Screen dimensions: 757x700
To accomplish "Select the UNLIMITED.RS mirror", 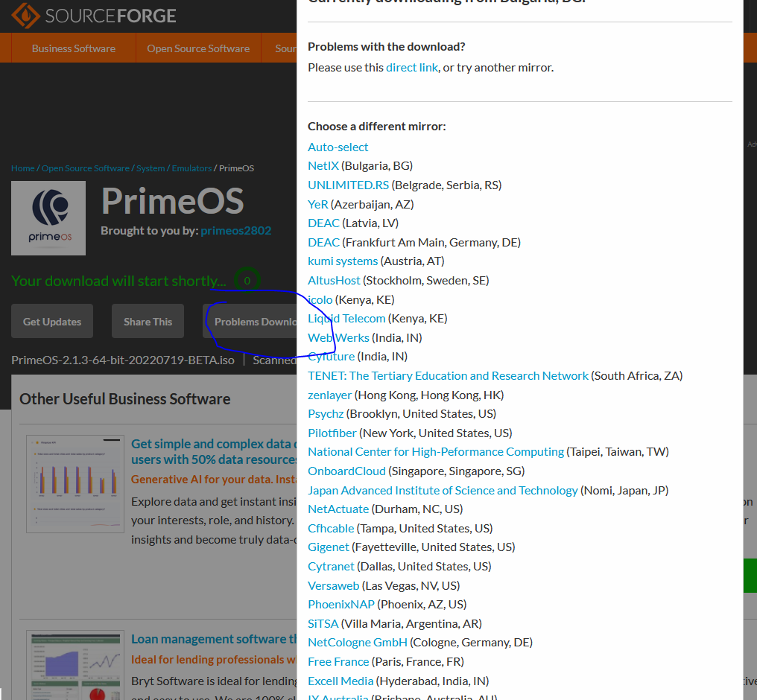I will pos(349,185).
